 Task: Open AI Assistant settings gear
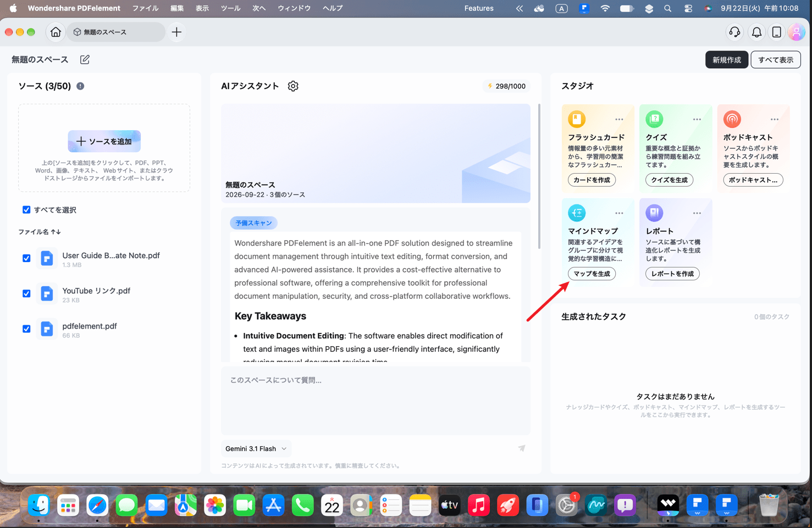293,86
